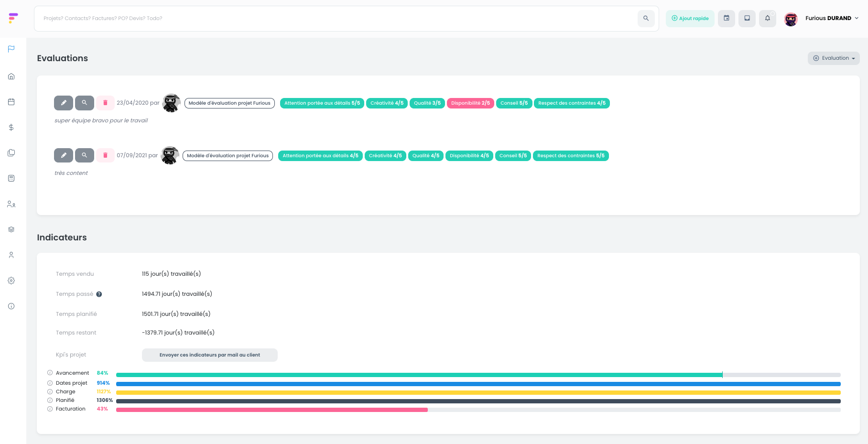Edit the 07/09/2021 evaluation with pencil
This screenshot has width=868, height=444.
(x=64, y=155)
